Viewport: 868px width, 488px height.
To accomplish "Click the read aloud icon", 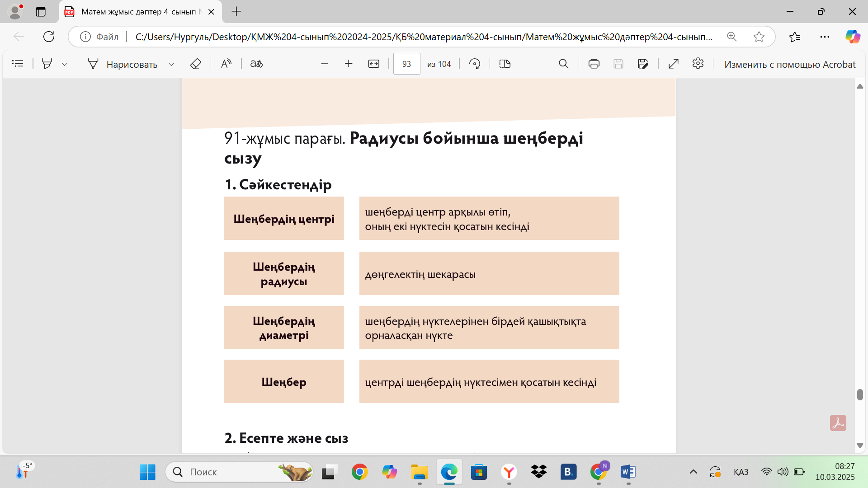I will pos(226,64).
